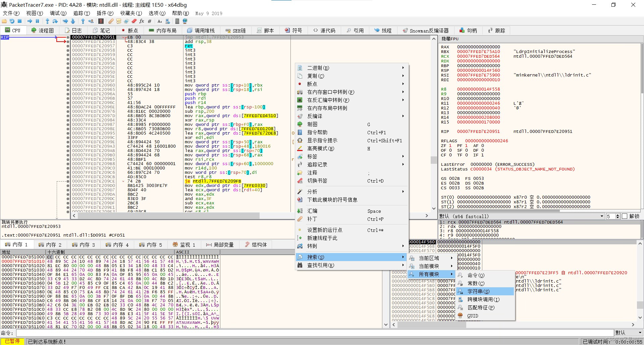Open the Snowman反编译器 tab

pyautogui.click(x=426, y=31)
